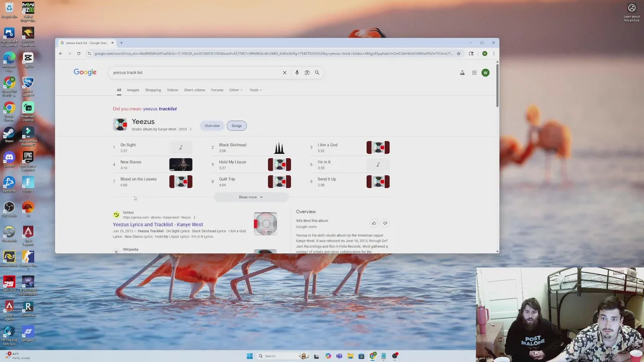
Task: Switch to the Forums tab
Action: [217, 90]
